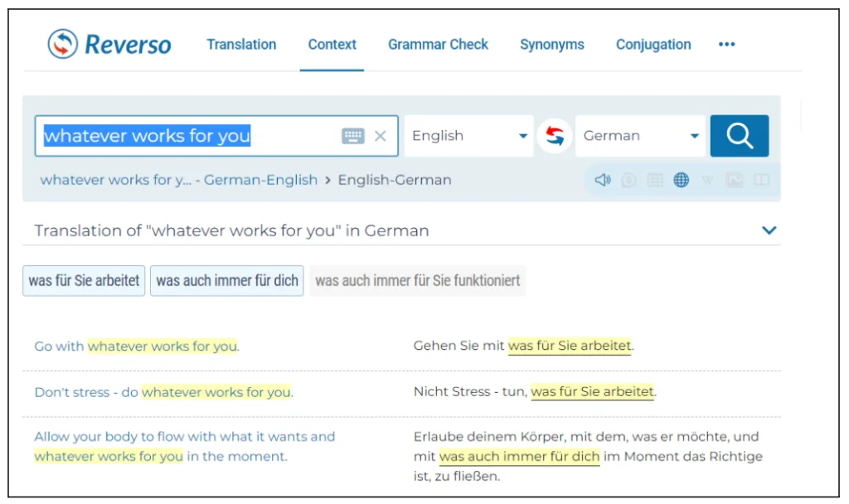Open the English source language dropdown
The image size is (849, 504).
[x=469, y=136]
